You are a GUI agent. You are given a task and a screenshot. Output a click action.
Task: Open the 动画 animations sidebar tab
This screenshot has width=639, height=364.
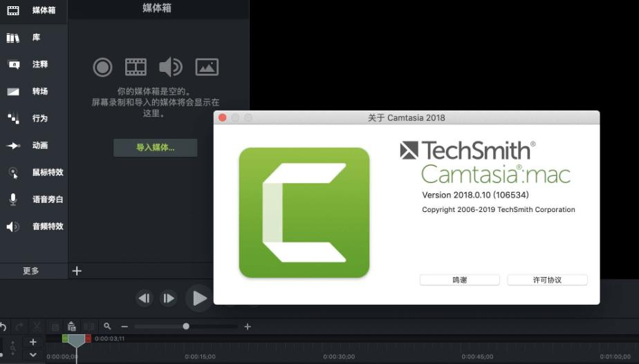click(33, 145)
